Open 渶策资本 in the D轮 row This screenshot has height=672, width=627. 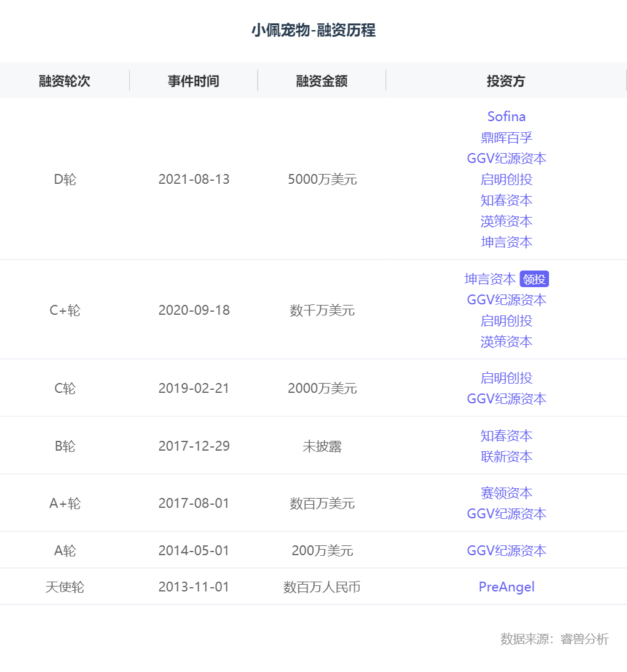tap(506, 221)
